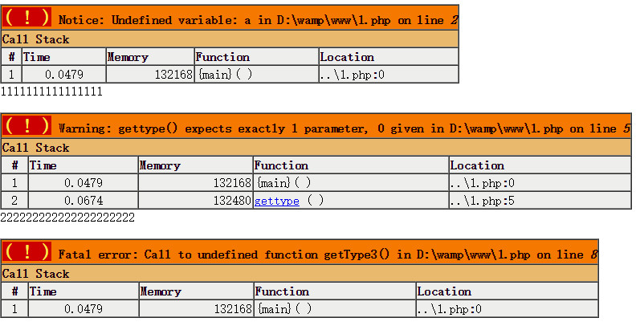This screenshot has height=334, width=644.
Task: Click the exclamation icon beside the Warning error
Action: coord(27,126)
